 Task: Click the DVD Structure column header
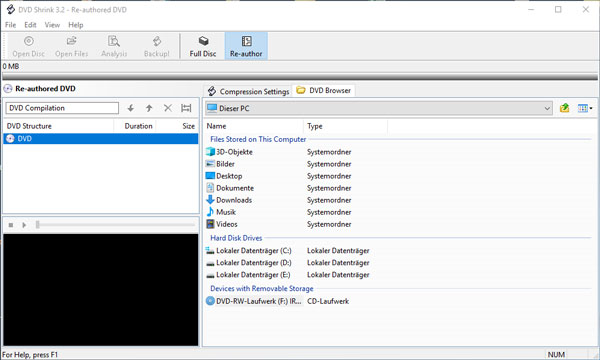(59, 126)
